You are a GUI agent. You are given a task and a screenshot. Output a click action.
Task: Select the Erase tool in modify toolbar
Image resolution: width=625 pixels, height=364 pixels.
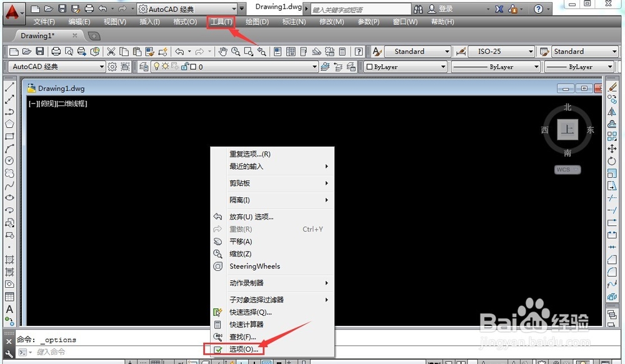pyautogui.click(x=612, y=87)
